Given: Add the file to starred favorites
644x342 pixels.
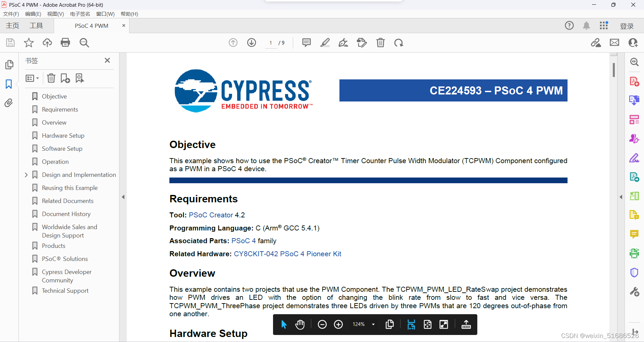Looking at the screenshot, I should [29, 43].
